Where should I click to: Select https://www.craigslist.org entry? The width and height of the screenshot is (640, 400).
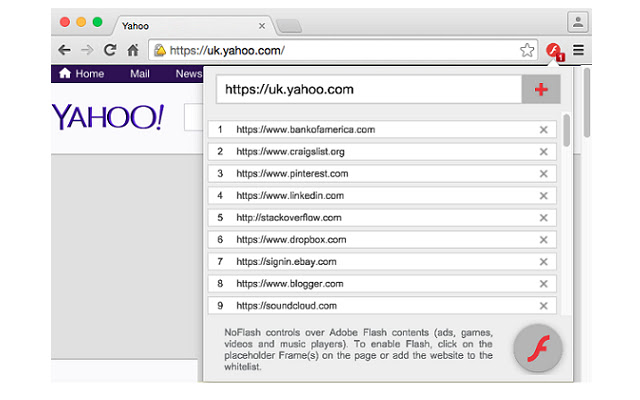click(382, 152)
